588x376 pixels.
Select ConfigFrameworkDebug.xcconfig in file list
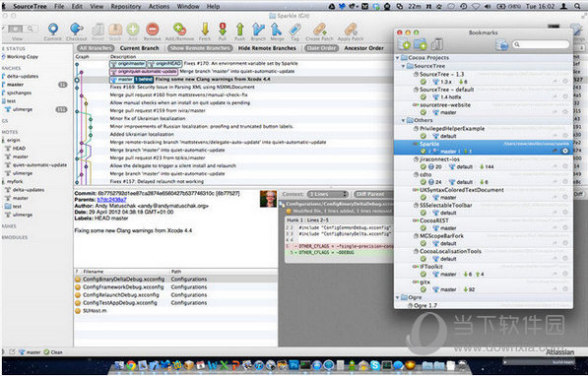[175, 287]
